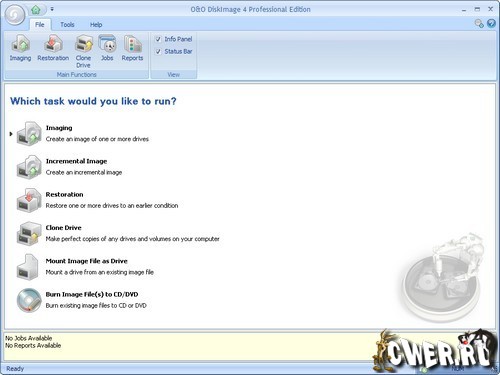Click the Incremental Image task icon

pyautogui.click(x=29, y=167)
